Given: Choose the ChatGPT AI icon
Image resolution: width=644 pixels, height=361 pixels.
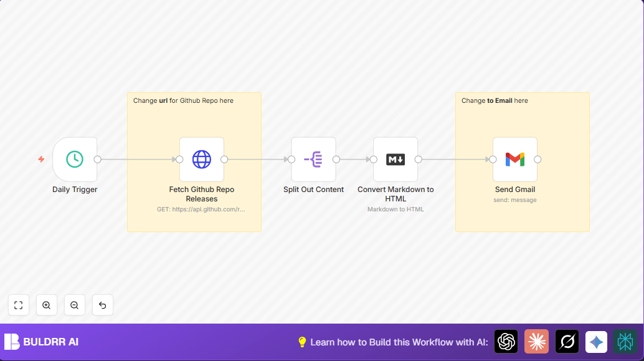Looking at the screenshot, I should [x=506, y=342].
